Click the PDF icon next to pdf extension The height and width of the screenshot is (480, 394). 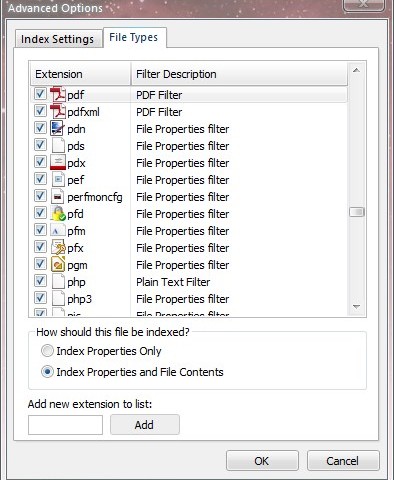[x=58, y=94]
